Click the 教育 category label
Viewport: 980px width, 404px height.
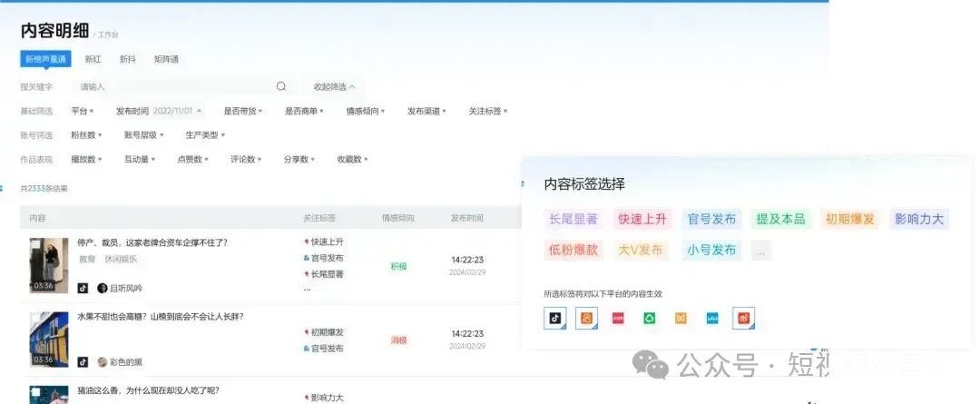click(87, 259)
